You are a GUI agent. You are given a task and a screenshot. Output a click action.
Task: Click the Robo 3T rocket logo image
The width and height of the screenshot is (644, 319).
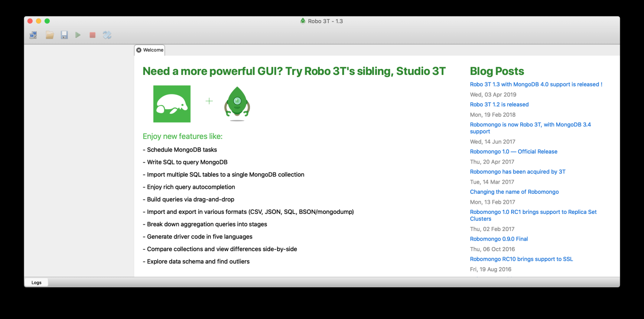(237, 104)
